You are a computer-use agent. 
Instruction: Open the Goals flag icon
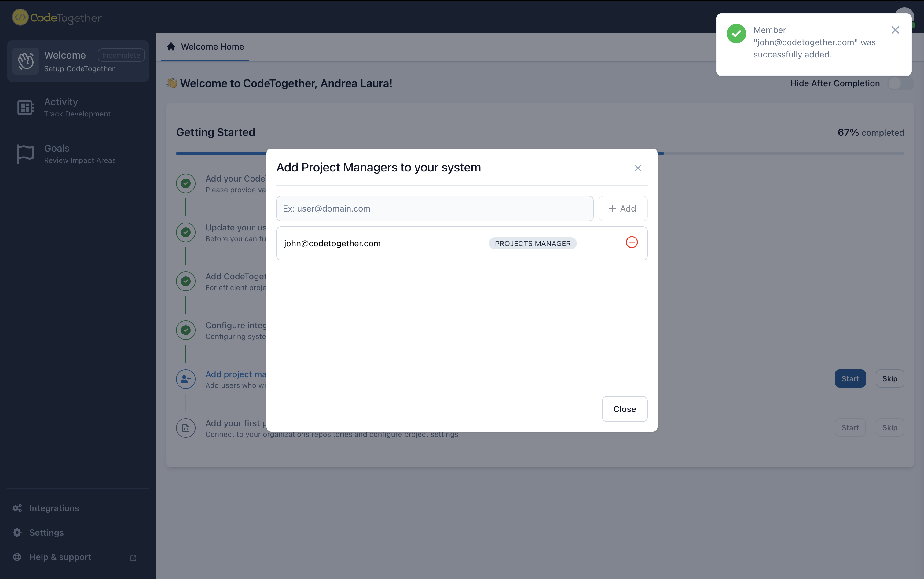[26, 153]
